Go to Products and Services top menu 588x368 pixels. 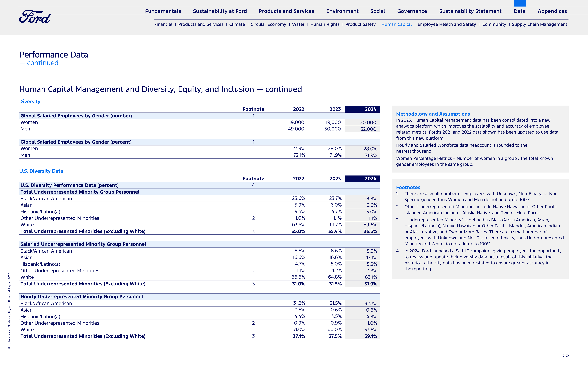[x=286, y=11]
